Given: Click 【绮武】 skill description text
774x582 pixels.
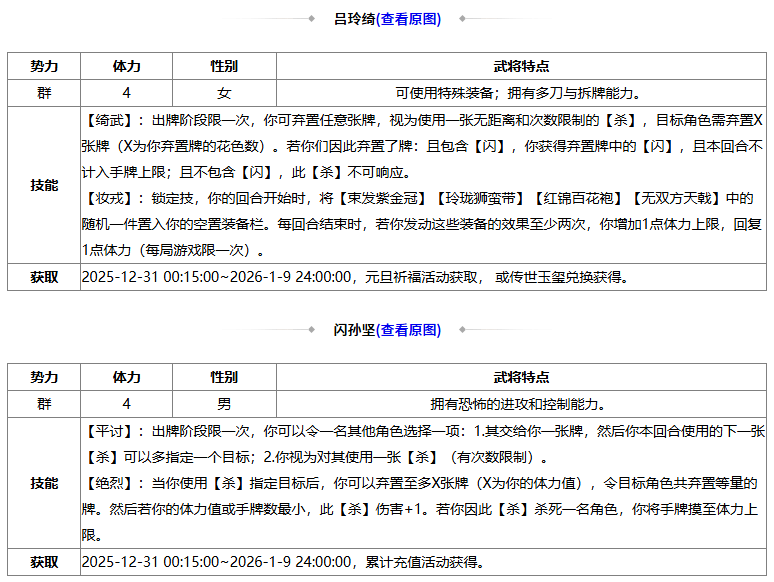Looking at the screenshot, I should pos(423,146).
